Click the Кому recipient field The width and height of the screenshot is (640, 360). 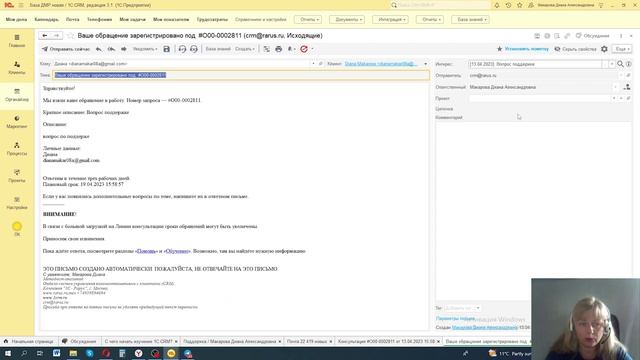(182, 64)
